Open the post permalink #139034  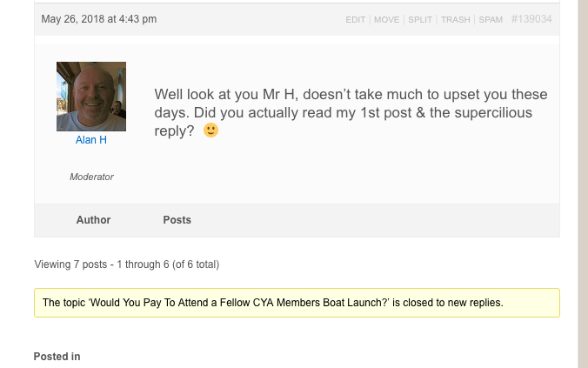[531, 19]
